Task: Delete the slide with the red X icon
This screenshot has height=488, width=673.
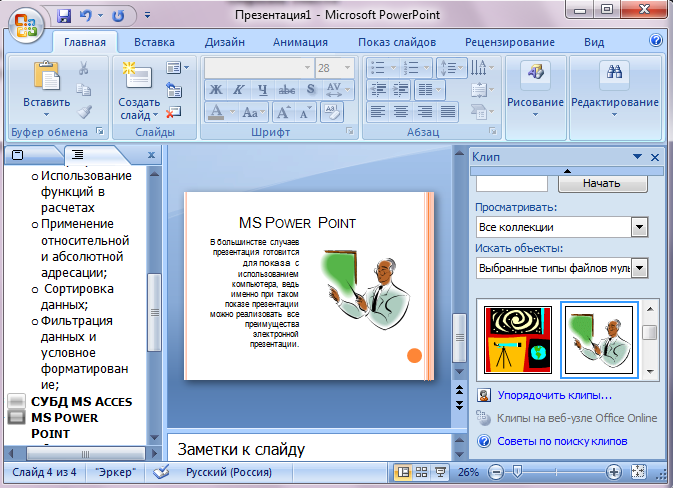Action: 174,112
